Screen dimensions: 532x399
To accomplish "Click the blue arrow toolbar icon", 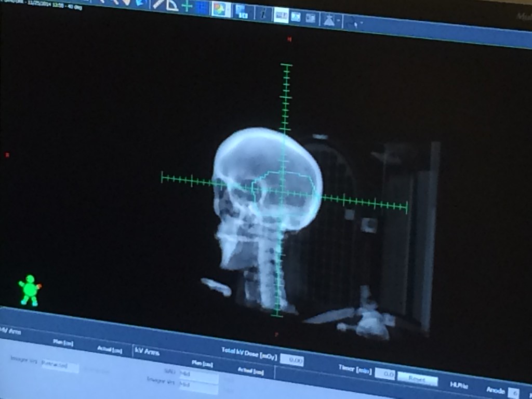I will pyautogui.click(x=141, y=3).
